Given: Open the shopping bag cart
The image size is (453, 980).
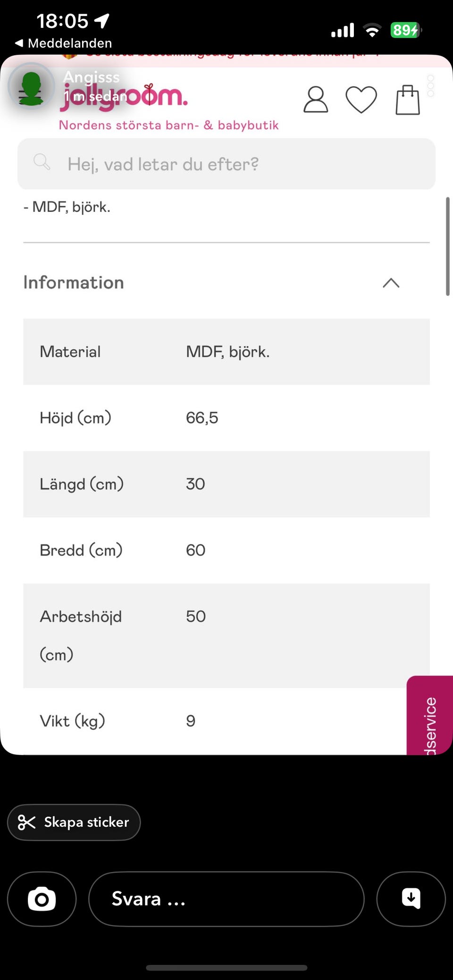Looking at the screenshot, I should [407, 100].
